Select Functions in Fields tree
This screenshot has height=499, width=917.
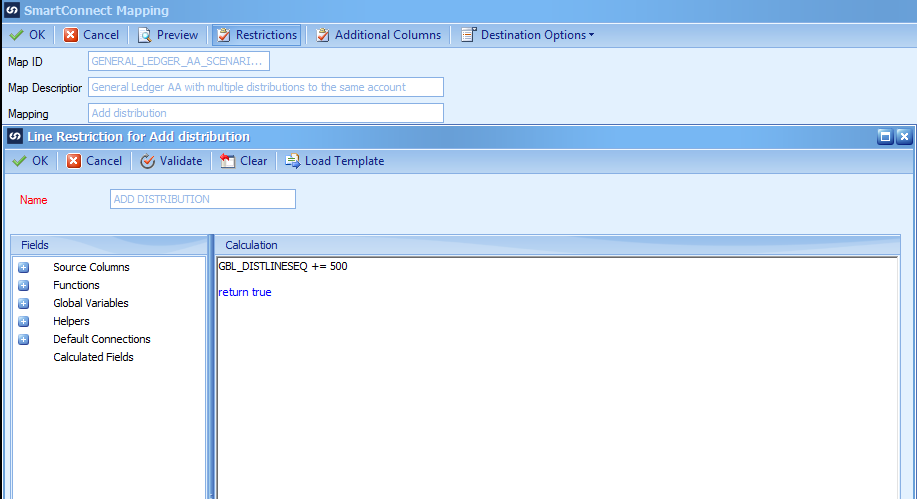76,285
